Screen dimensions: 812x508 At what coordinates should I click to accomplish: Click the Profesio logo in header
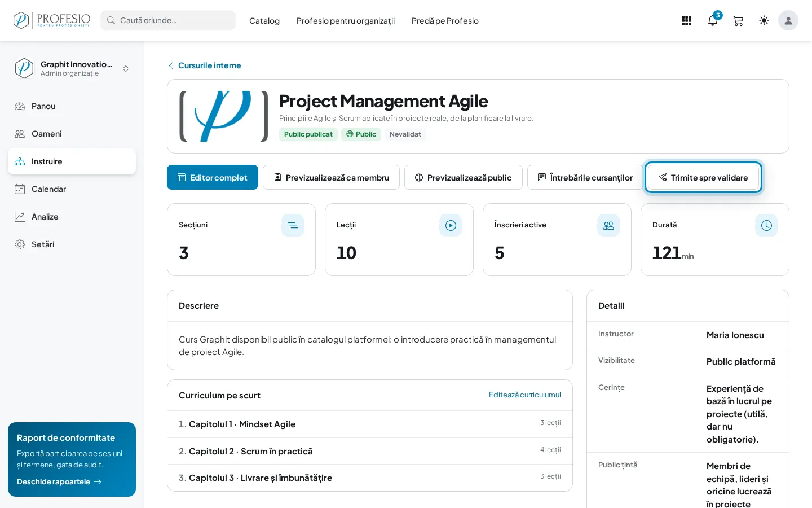(x=52, y=20)
